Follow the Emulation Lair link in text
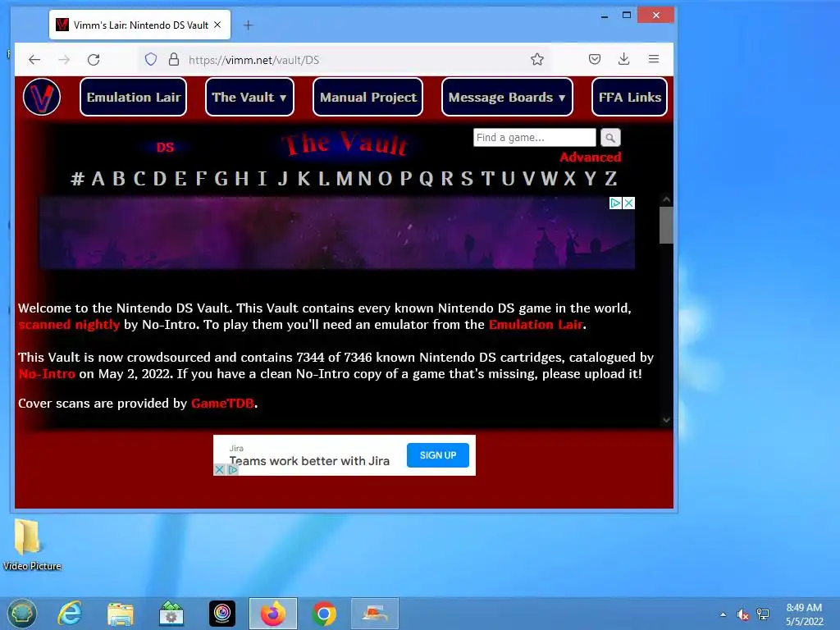The height and width of the screenshot is (630, 840). pyautogui.click(x=536, y=325)
